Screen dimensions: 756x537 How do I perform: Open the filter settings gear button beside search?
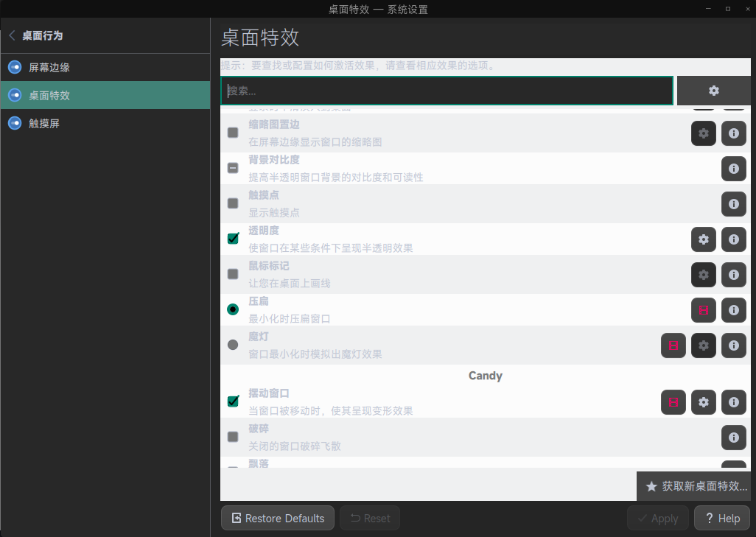[x=713, y=91]
